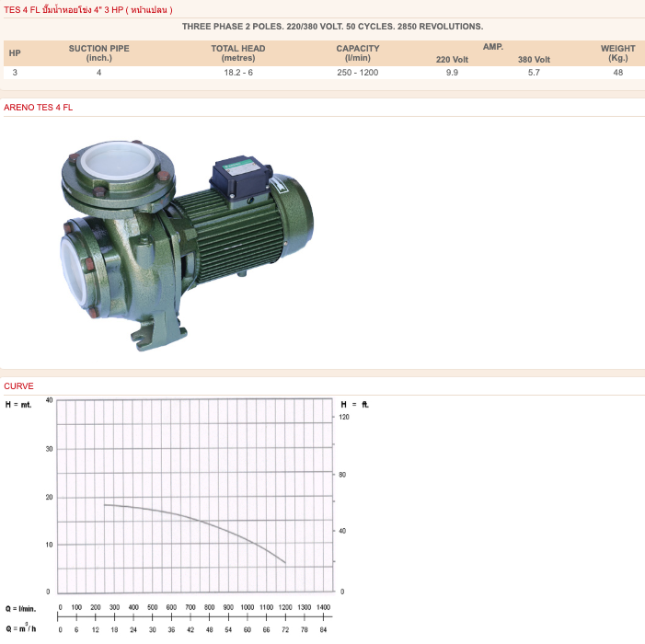Image resolution: width=645 pixels, height=644 pixels.
Task: Click the 220 Volt sub-header
Action: click(x=452, y=60)
